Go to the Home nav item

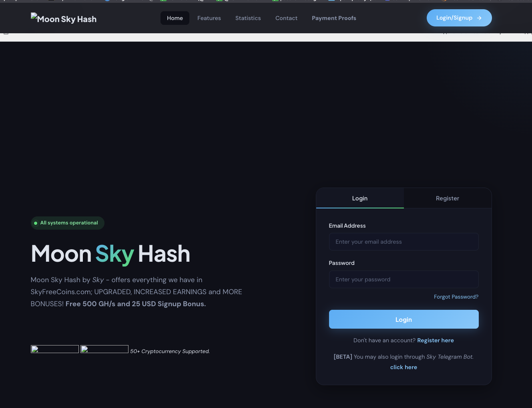[175, 18]
